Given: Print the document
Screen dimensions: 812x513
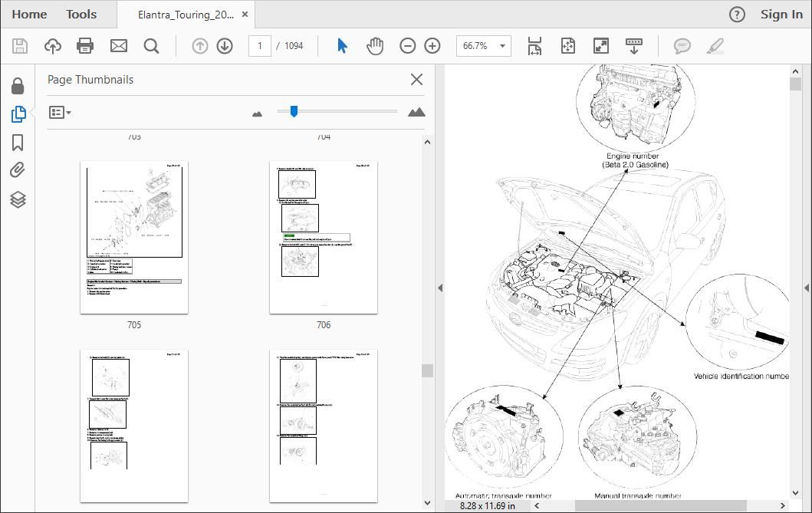Looking at the screenshot, I should (85, 46).
